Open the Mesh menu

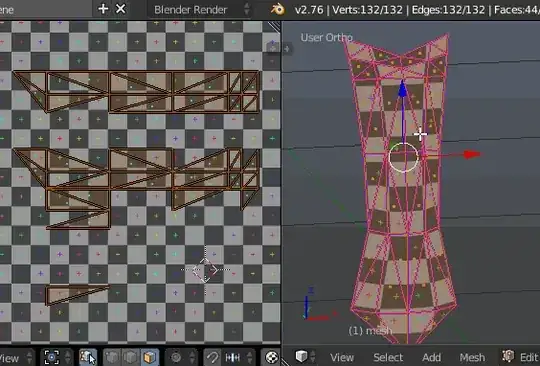click(x=472, y=358)
